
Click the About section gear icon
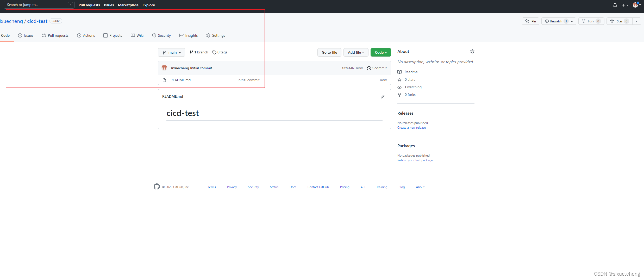[472, 51]
